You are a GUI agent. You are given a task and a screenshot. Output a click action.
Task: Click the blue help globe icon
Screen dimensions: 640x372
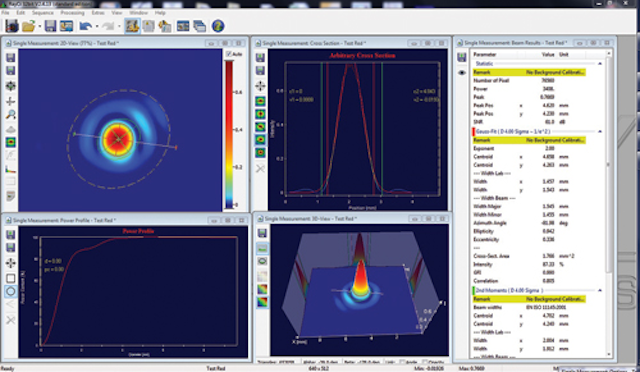(x=218, y=26)
